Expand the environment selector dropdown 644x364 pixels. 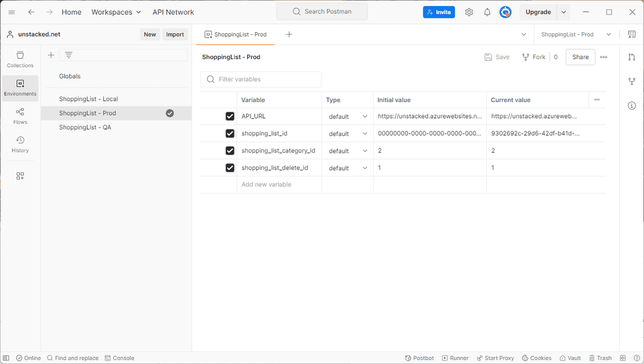pos(609,34)
